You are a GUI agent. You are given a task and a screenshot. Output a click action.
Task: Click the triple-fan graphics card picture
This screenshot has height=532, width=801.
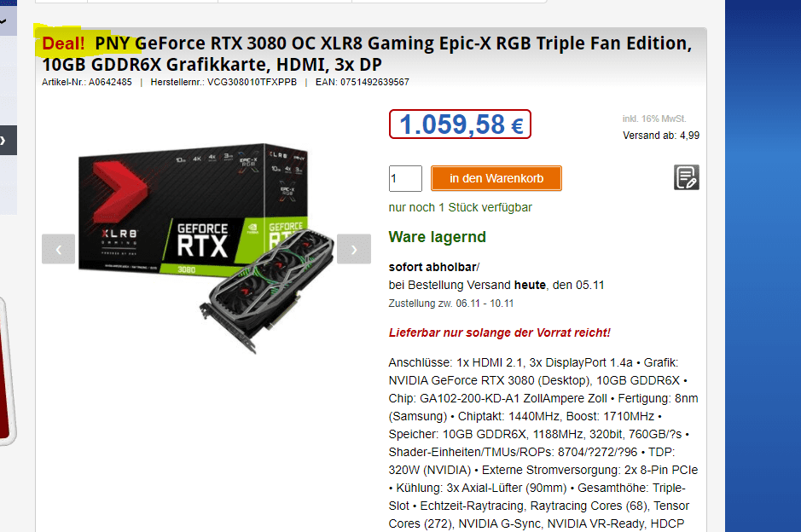coord(268,290)
